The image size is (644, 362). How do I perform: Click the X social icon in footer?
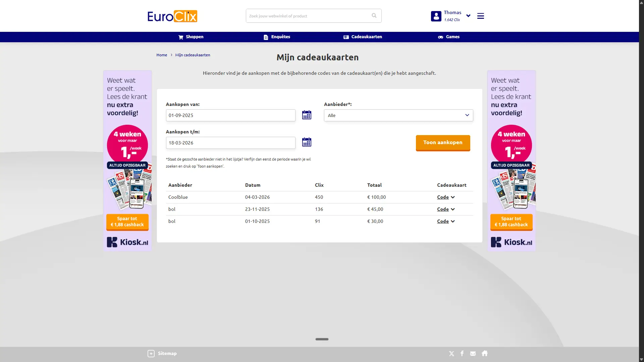[451, 353]
